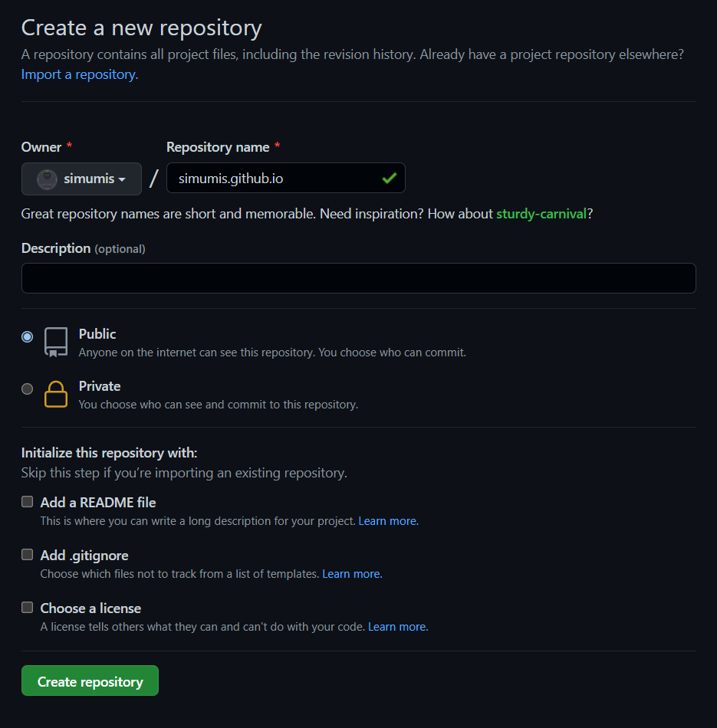This screenshot has height=728, width=717.
Task: Enable the Add a README file checkbox
Action: pos(27,501)
